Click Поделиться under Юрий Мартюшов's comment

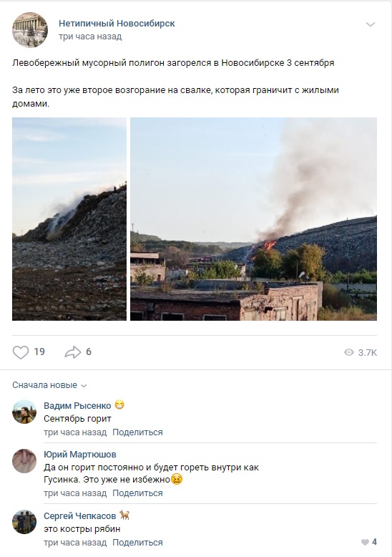pos(137,493)
